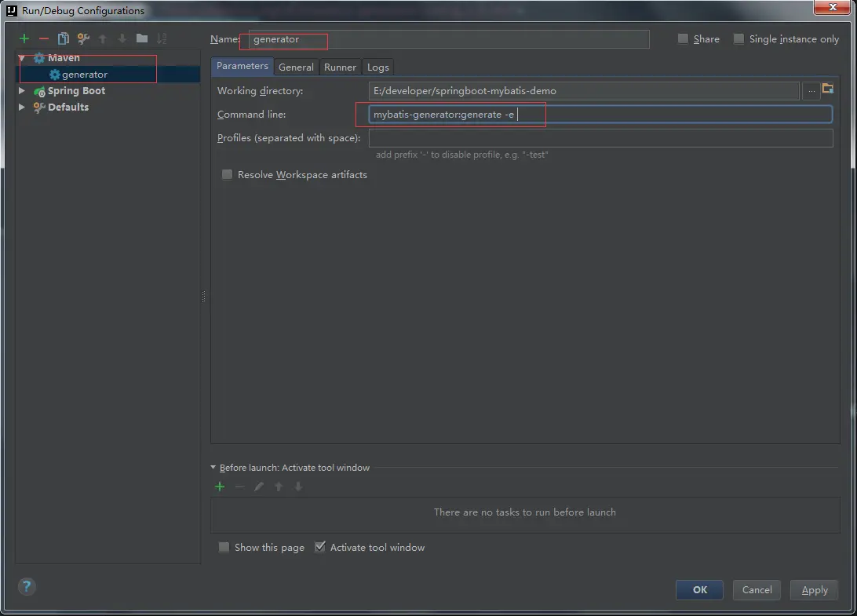Image resolution: width=857 pixels, height=616 pixels.
Task: Click the Apply button
Action: point(815,590)
